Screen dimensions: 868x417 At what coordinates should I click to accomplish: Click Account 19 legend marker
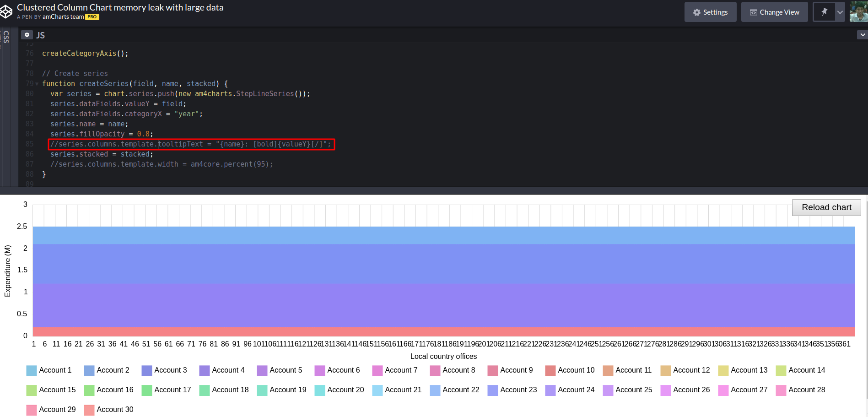pos(262,390)
